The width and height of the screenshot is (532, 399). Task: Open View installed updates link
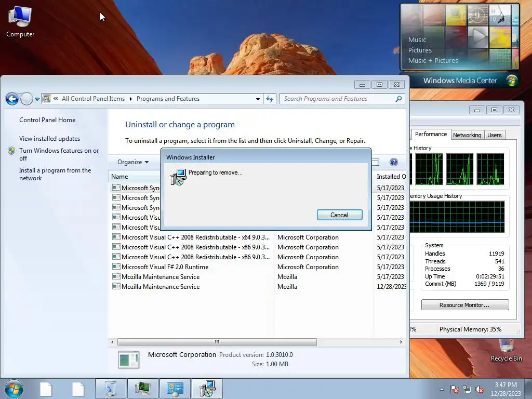(x=49, y=138)
